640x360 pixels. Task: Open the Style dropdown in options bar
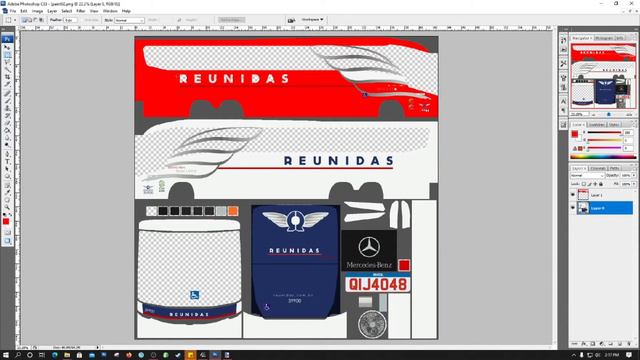[129, 20]
